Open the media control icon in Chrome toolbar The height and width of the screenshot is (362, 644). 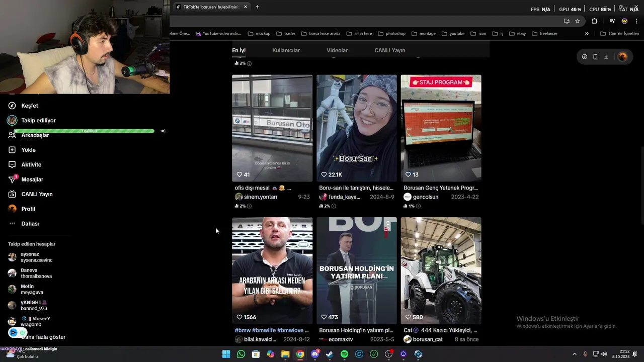coord(612,21)
